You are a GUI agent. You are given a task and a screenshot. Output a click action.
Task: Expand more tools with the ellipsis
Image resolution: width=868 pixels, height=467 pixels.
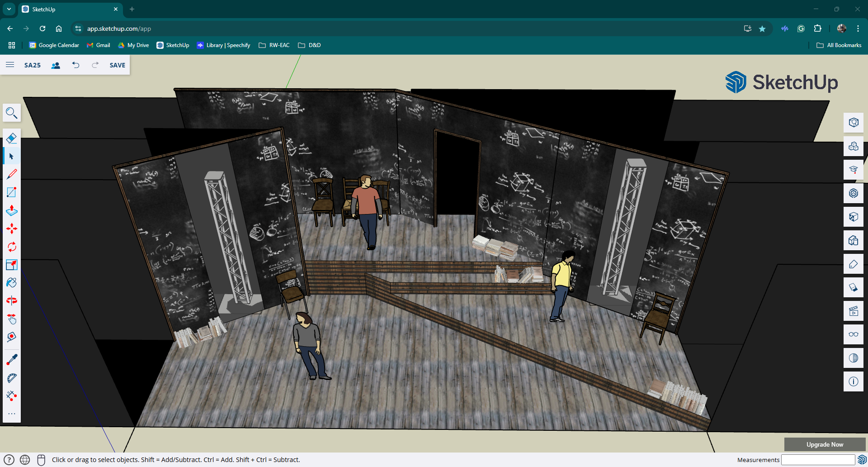coord(12,414)
